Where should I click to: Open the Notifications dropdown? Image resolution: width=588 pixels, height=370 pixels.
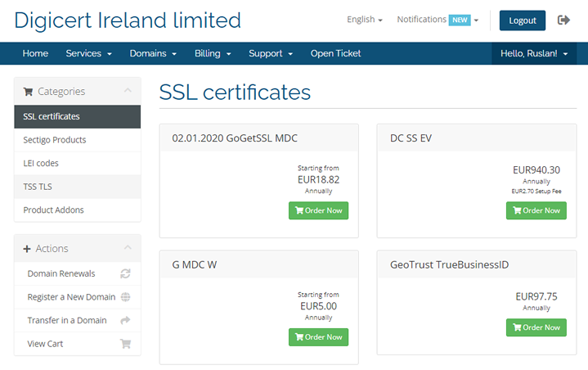click(438, 20)
